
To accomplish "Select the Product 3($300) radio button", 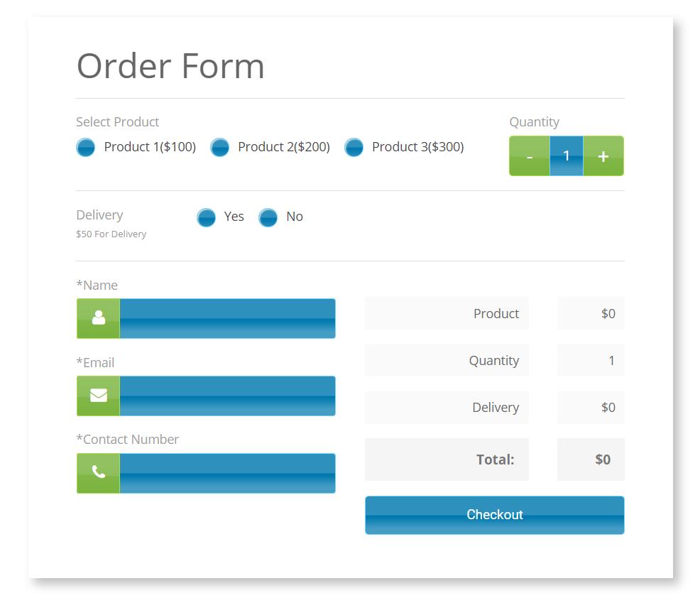I will click(353, 147).
